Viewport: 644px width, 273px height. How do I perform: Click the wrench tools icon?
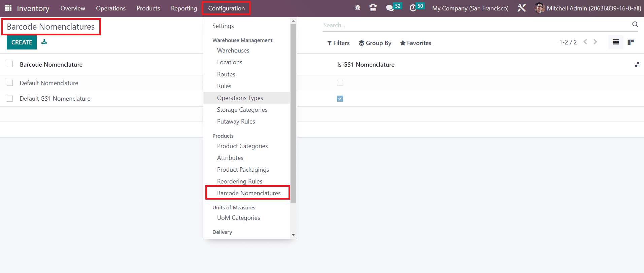(521, 8)
